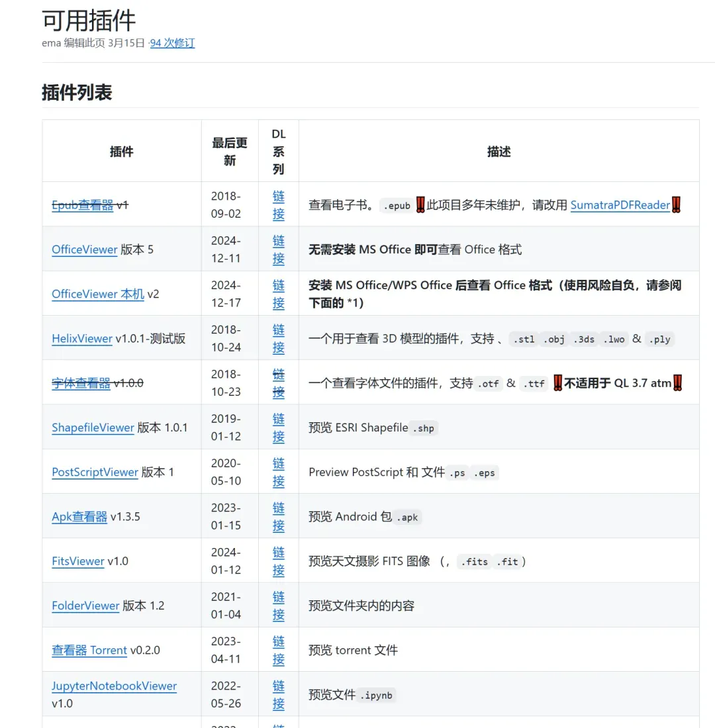Open the FolderViewer plugin link
This screenshot has width=715, height=728.
[85, 606]
